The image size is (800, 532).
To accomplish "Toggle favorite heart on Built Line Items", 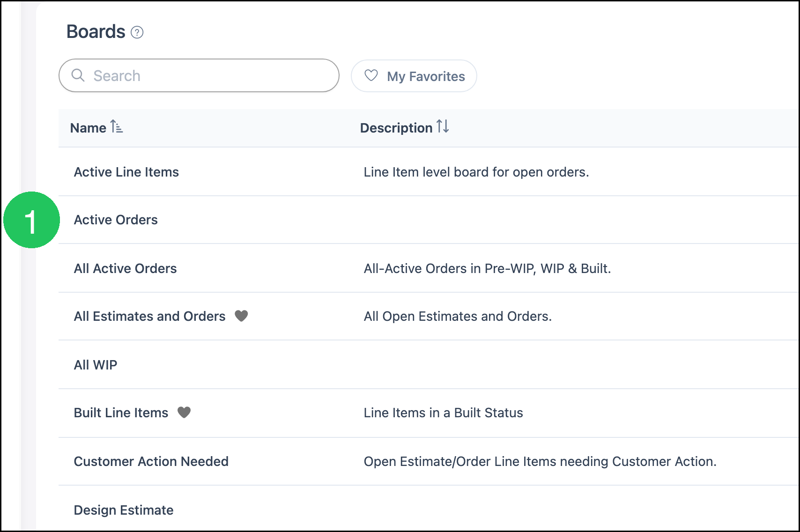I will (184, 413).
